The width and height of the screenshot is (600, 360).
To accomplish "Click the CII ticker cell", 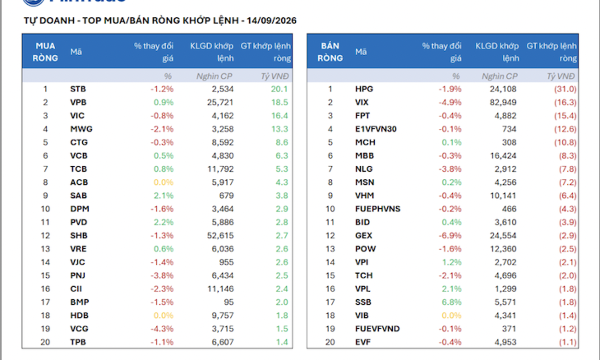I will tap(76, 289).
